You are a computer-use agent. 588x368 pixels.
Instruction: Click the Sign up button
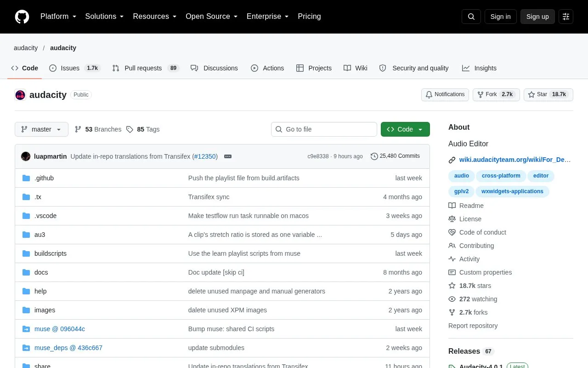(537, 17)
